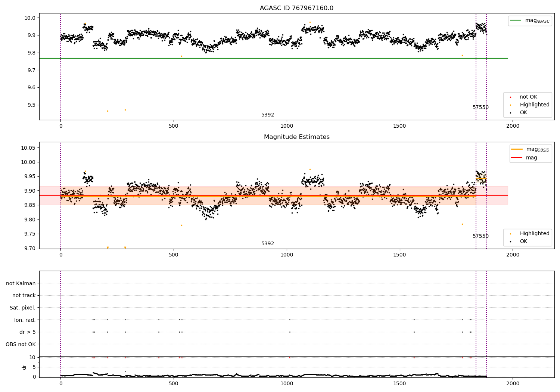560x392 pixels.
Task: Click the 'dr' y-axis label
Action: [24, 367]
